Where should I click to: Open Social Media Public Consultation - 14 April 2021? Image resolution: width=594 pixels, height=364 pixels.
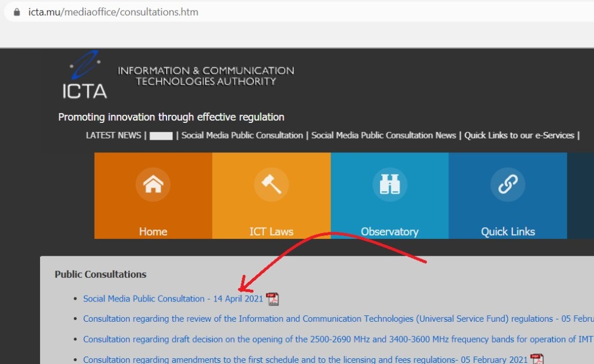[x=173, y=299]
